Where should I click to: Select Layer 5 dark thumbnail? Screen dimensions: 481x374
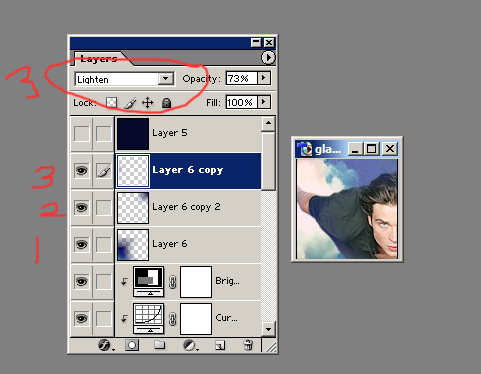[133, 134]
